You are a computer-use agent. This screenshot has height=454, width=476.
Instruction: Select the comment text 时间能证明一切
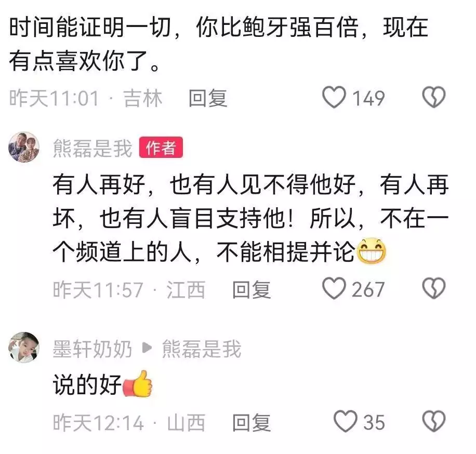point(90,26)
